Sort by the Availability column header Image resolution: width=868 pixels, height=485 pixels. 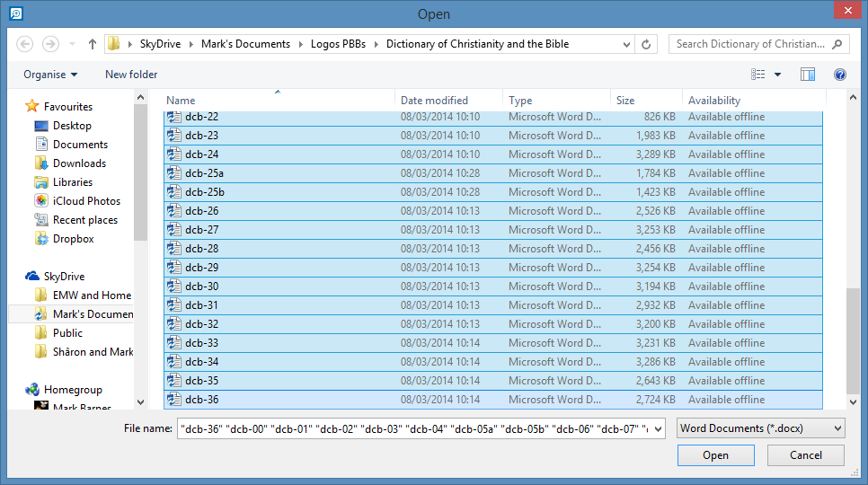754,100
